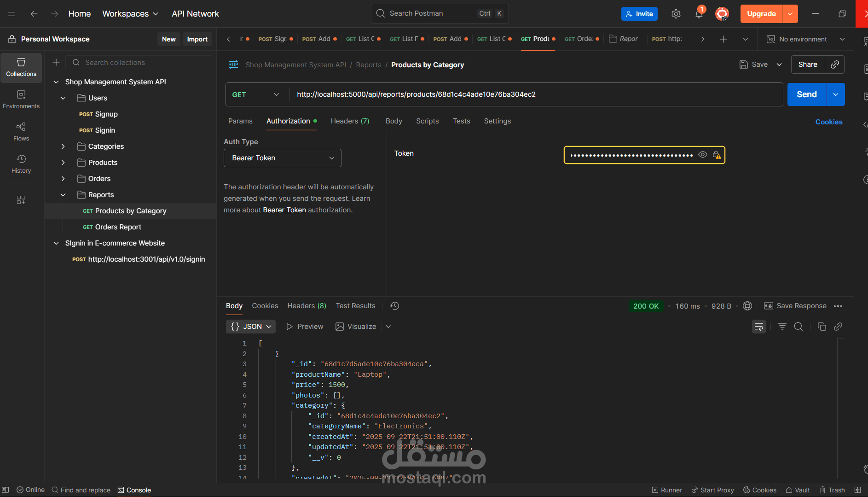Open Collections sidebar panel

(21, 67)
